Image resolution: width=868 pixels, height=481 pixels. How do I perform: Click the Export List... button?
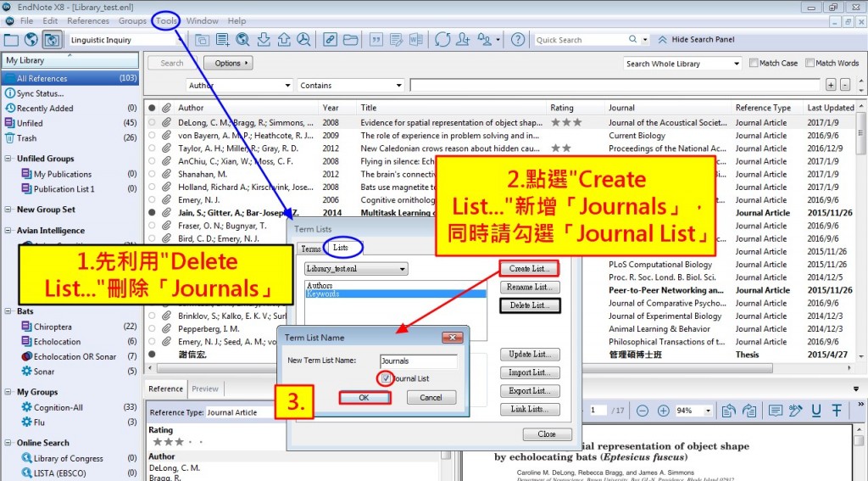(x=530, y=391)
